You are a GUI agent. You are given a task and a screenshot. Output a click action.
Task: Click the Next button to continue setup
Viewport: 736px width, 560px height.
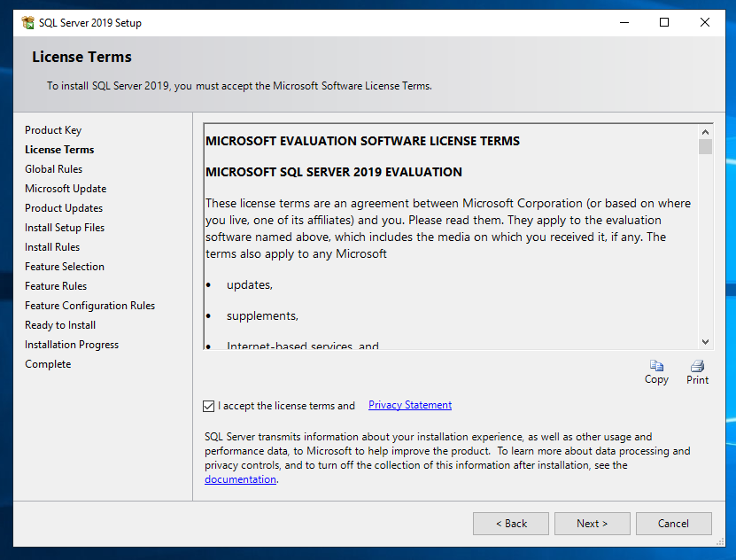tap(592, 523)
